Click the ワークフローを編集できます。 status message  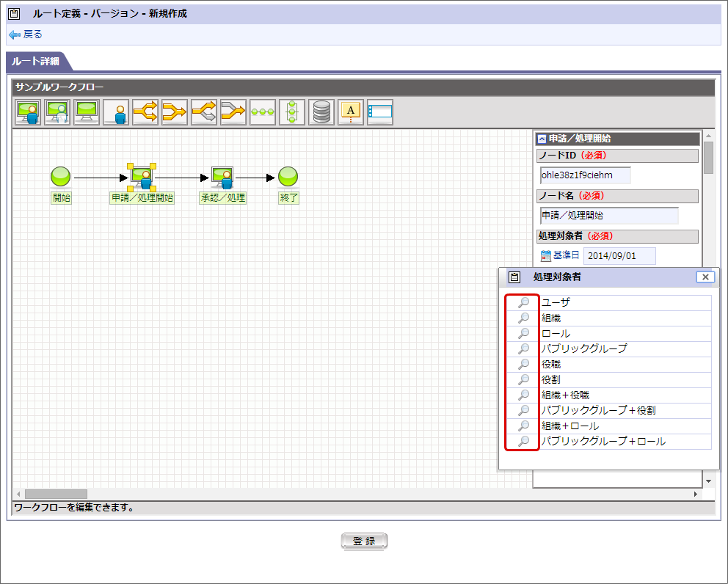[x=74, y=508]
